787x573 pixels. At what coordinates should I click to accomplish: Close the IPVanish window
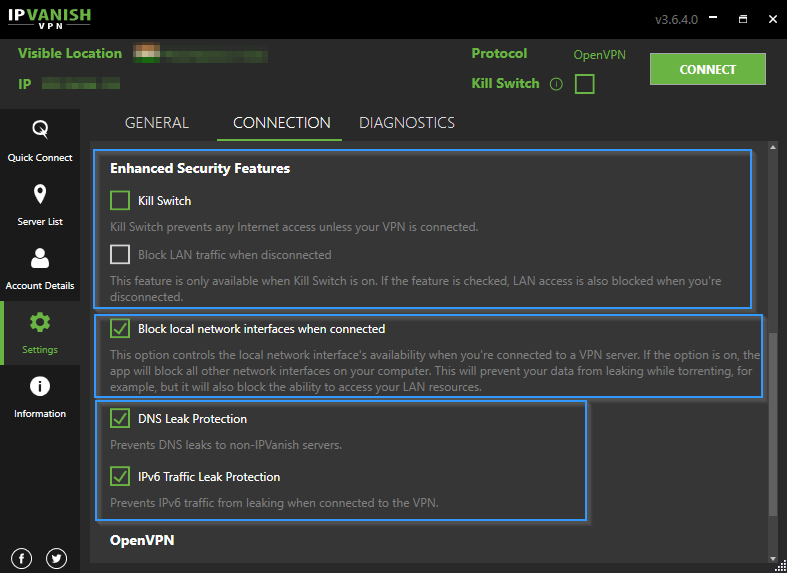tap(773, 19)
